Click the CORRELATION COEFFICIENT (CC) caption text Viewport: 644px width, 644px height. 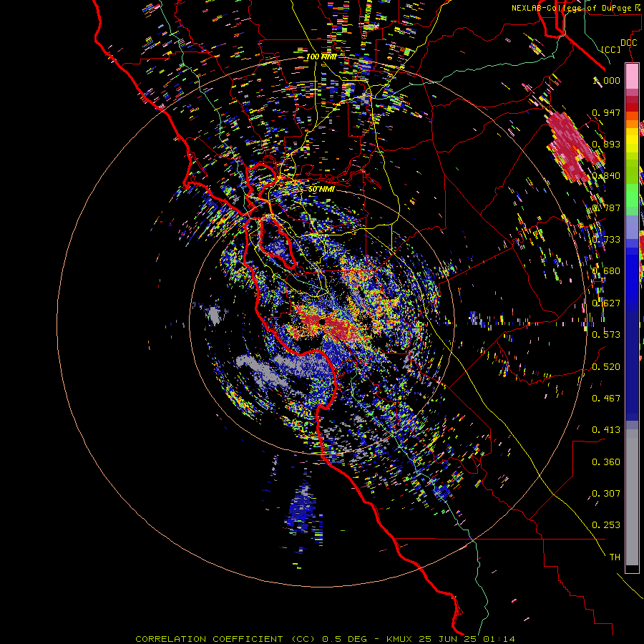(225, 639)
